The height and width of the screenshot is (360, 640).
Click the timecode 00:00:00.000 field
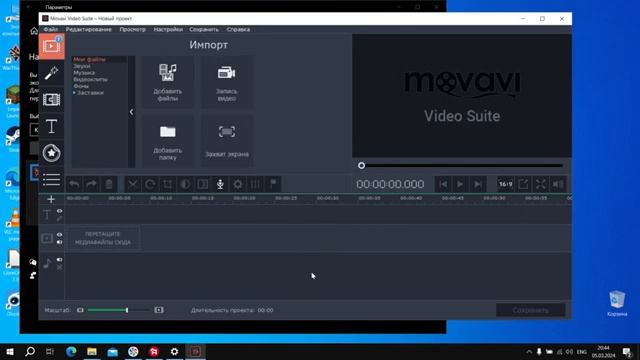pyautogui.click(x=390, y=184)
